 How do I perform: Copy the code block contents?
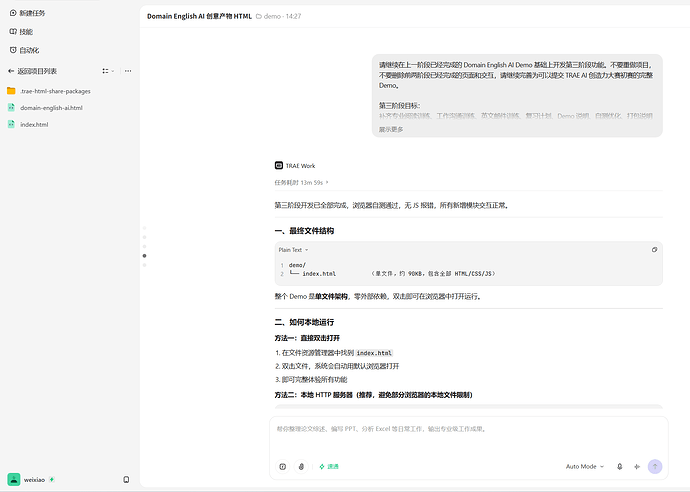click(654, 250)
